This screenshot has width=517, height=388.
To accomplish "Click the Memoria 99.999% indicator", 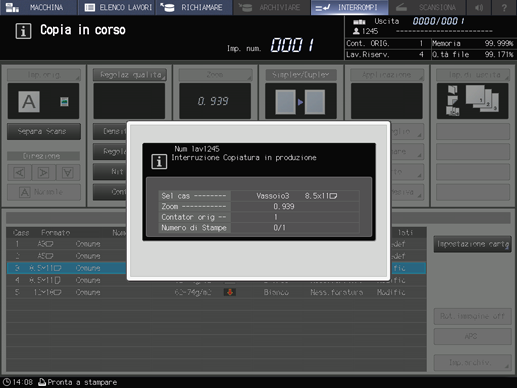I will (473, 43).
